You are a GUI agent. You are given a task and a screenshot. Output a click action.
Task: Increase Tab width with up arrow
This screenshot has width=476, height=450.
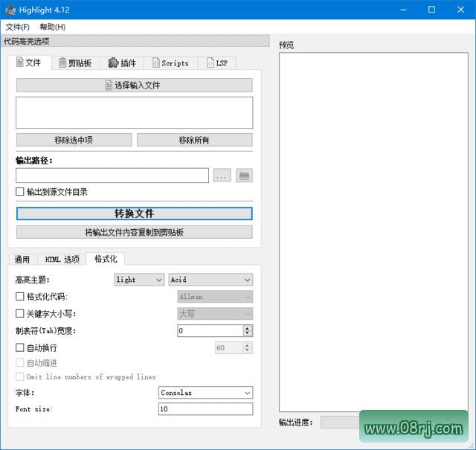point(248,328)
